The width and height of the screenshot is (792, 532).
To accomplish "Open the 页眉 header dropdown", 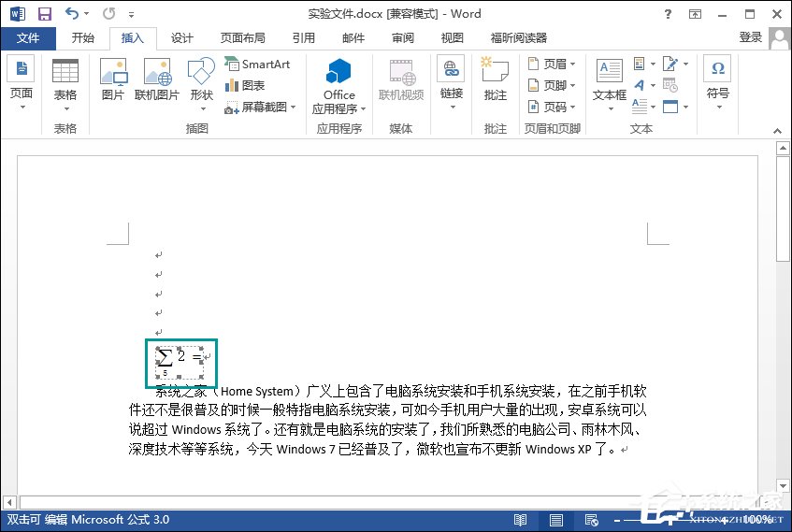I will pyautogui.click(x=553, y=65).
